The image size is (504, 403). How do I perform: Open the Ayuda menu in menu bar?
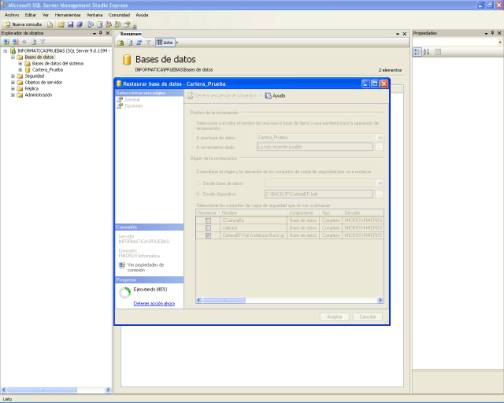click(142, 15)
